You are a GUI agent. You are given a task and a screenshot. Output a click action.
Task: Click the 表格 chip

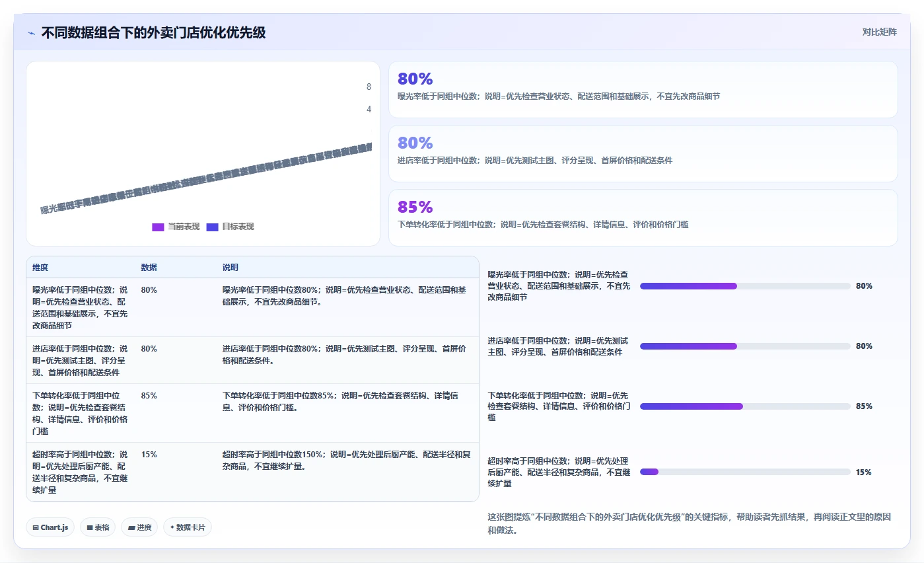(98, 527)
